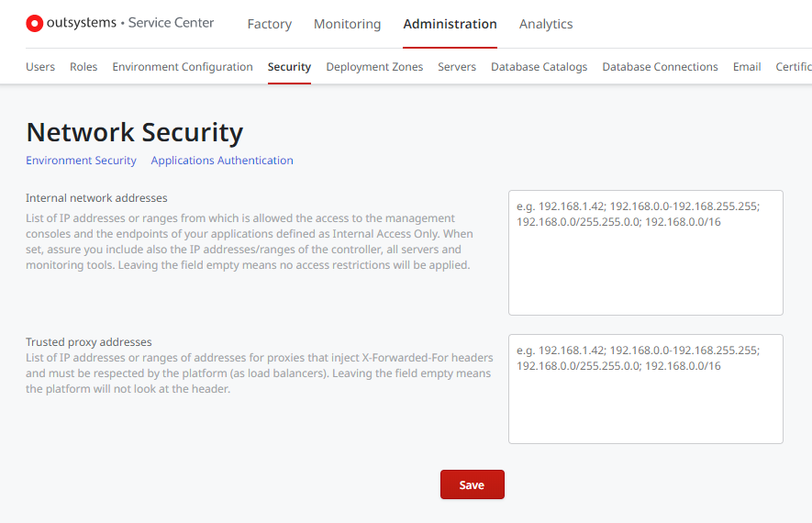Open the Email tab
The height and width of the screenshot is (523, 812).
coord(747,67)
